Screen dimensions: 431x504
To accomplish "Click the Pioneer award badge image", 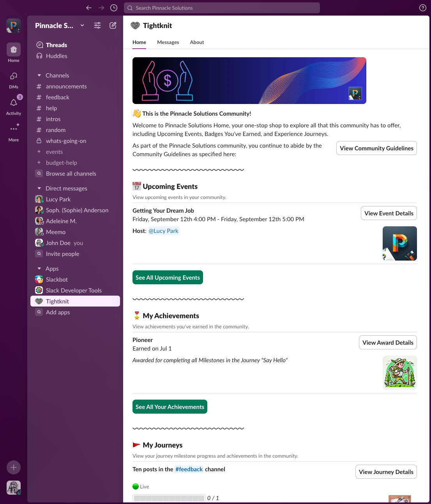I will [x=400, y=373].
